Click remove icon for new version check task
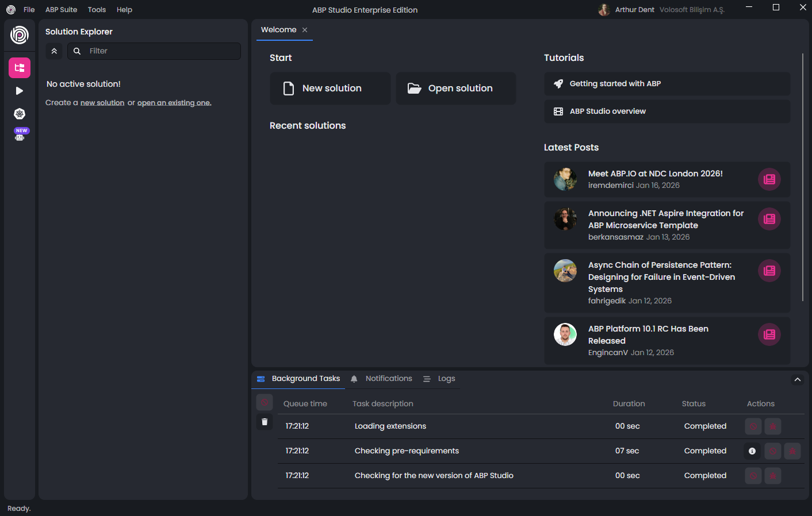Screen dimensions: 812x516 coord(773,476)
